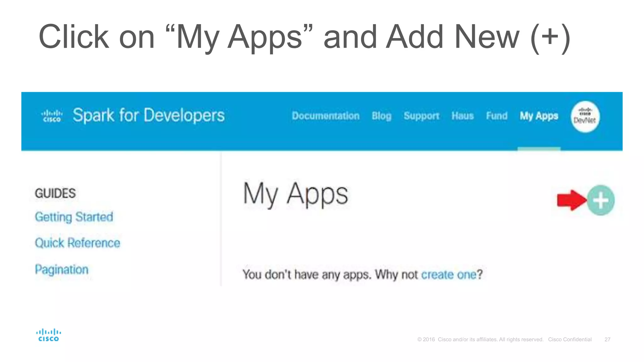Click the GUIDES sidebar heading
The width and height of the screenshot is (644, 362).
(x=55, y=193)
